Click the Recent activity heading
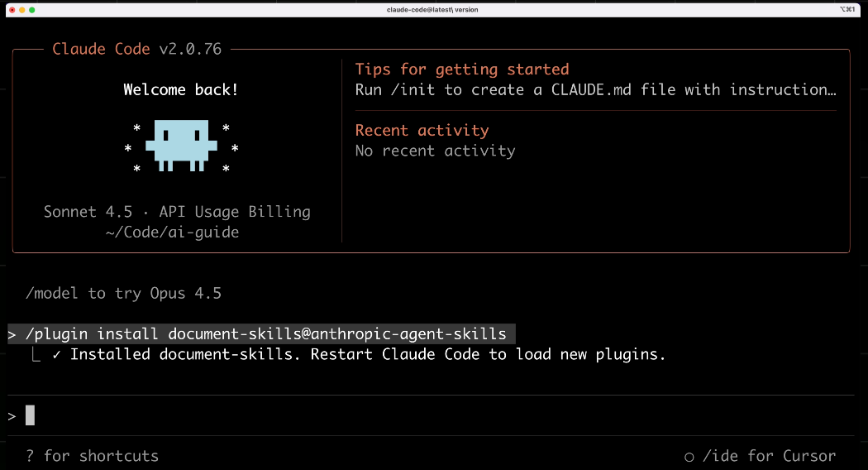Image resolution: width=868 pixels, height=470 pixels. pyautogui.click(x=422, y=130)
